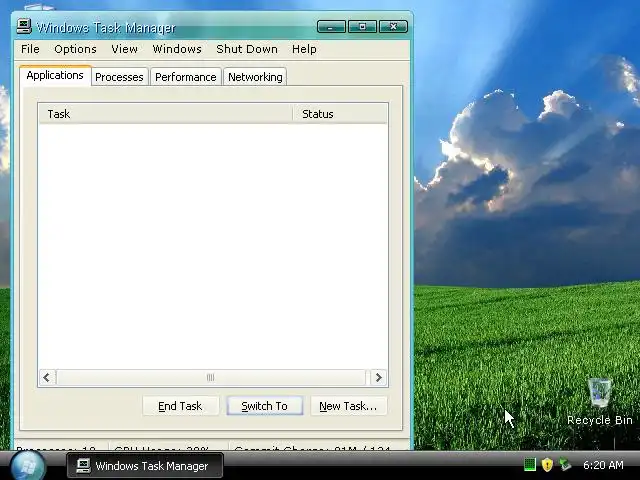Click the left arrow of the horizontal scrollbar
Viewport: 640px width, 480px height.
47,378
